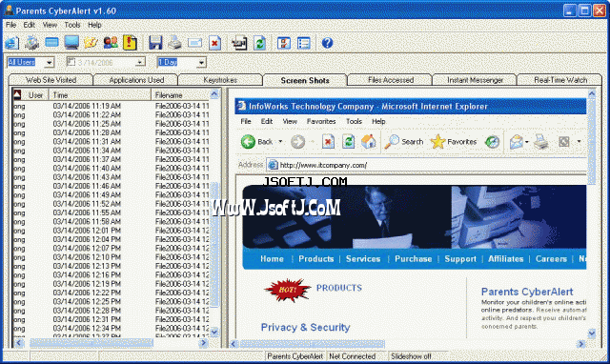This screenshot has width=610, height=364.
Task: Click the Favorites star in captured IE
Action: pyautogui.click(x=437, y=142)
